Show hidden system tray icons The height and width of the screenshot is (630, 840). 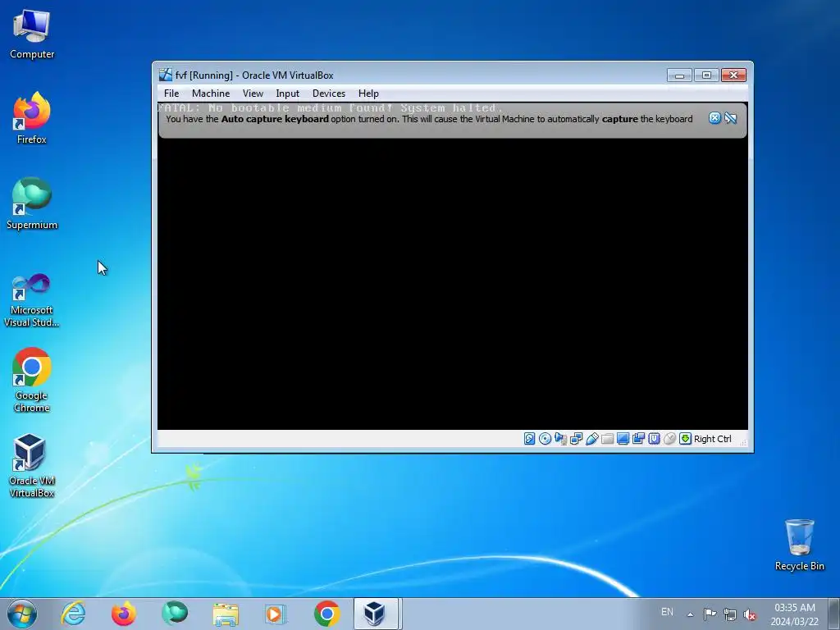coord(691,614)
